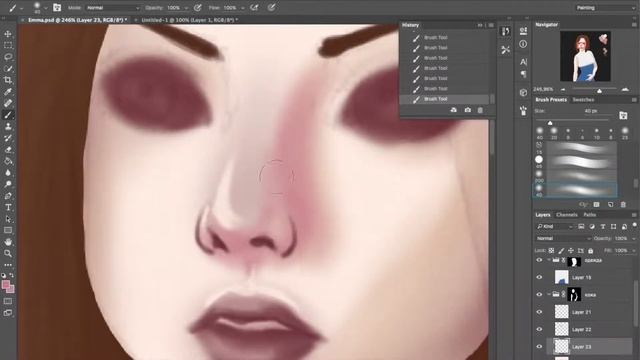The height and width of the screenshot is (360, 640).
Task: Select the Clone Stamp tool
Action: (x=8, y=126)
